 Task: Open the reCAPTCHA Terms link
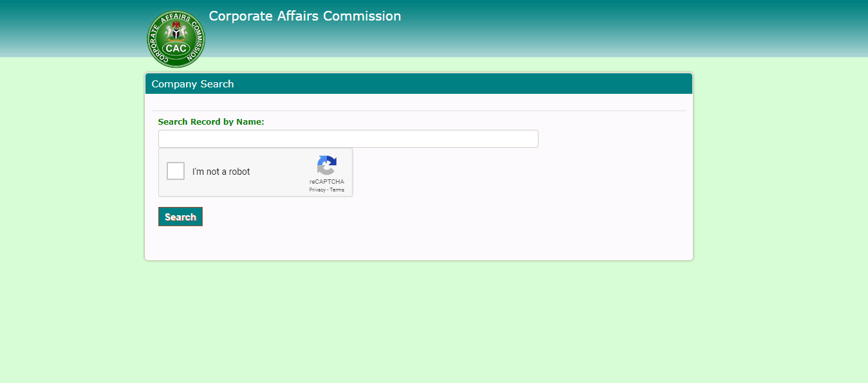pyautogui.click(x=337, y=189)
